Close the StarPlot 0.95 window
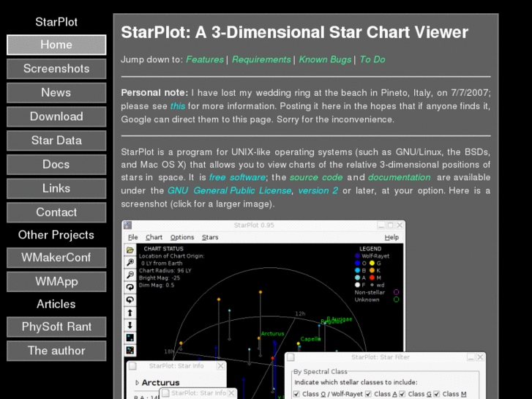The width and height of the screenshot is (532, 399). coord(400,225)
